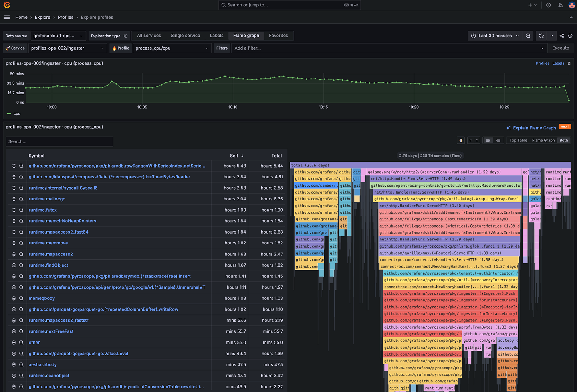Open the RSS feed icon
This screenshot has height=392, width=577.
pos(560,5)
